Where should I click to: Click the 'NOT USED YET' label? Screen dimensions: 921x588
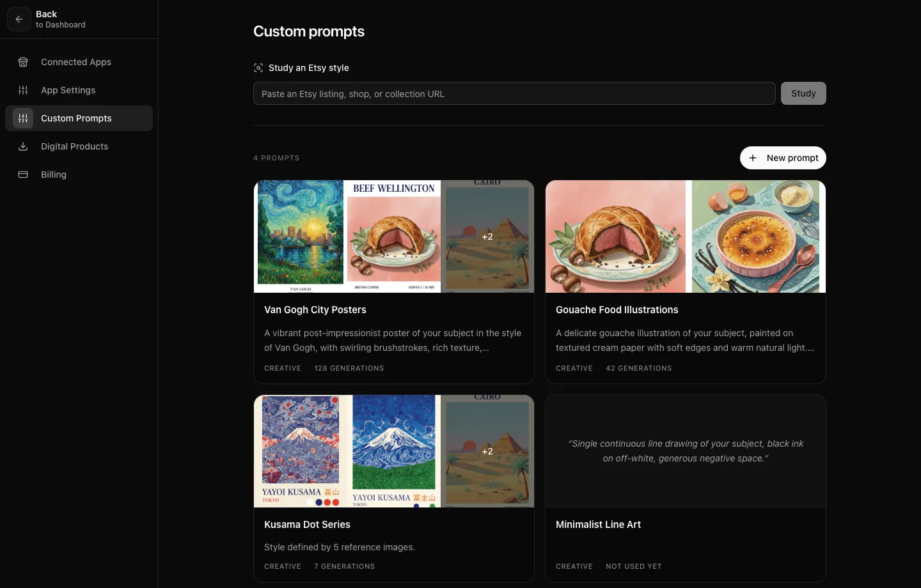tap(634, 566)
